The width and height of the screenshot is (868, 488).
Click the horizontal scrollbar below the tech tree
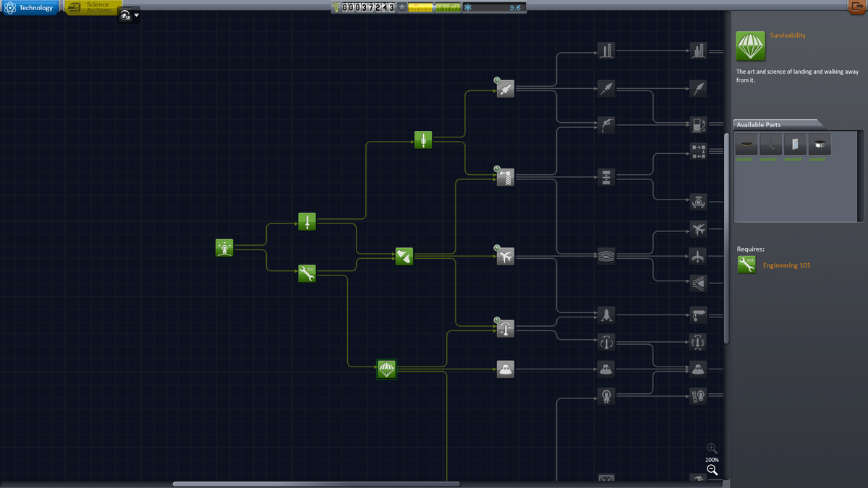tap(316, 484)
